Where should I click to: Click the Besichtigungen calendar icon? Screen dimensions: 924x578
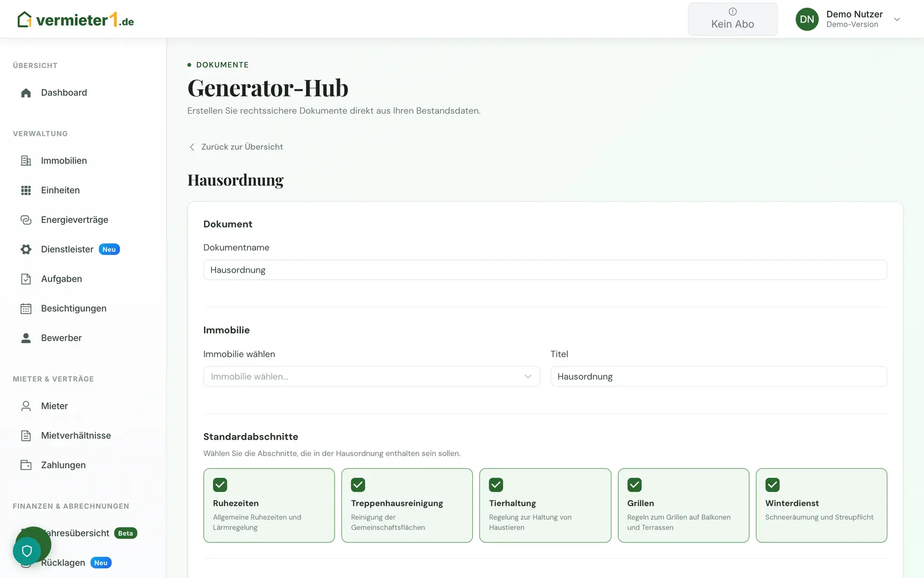(x=26, y=309)
